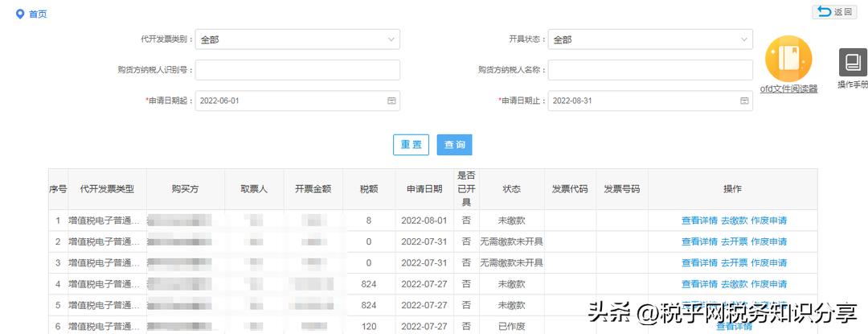This screenshot has height=334, width=868.
Task: Click 去开票 in row 3
Action: 734,262
